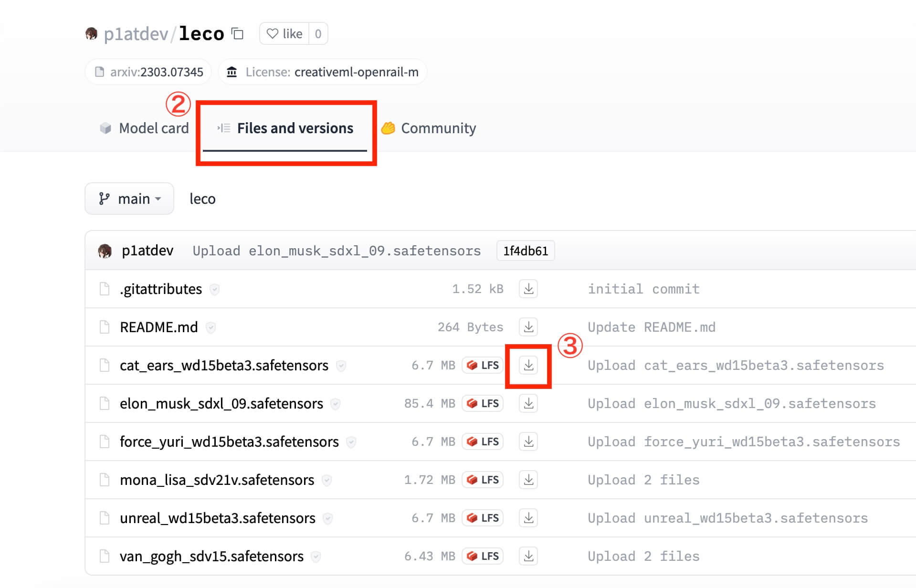Click the License creativeml-openrail-m tag
This screenshot has height=588, width=916.
point(323,72)
